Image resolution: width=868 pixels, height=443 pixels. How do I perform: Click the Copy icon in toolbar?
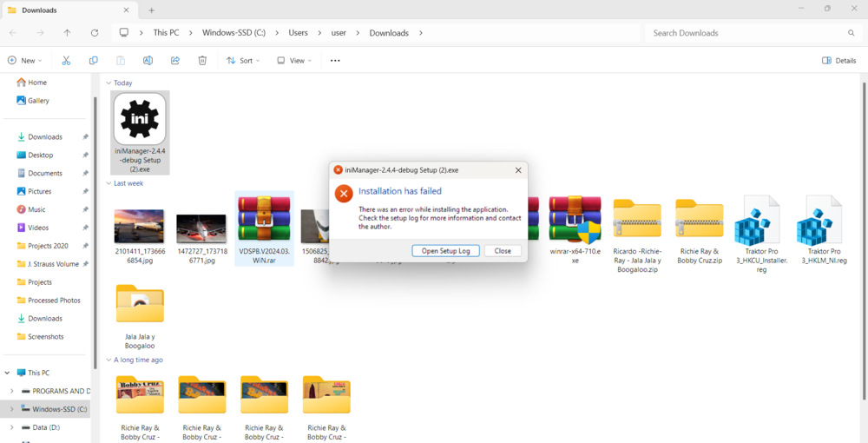(x=94, y=61)
